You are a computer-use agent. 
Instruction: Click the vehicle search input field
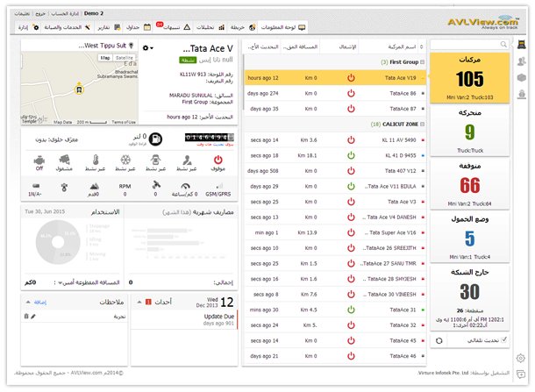[481, 43]
